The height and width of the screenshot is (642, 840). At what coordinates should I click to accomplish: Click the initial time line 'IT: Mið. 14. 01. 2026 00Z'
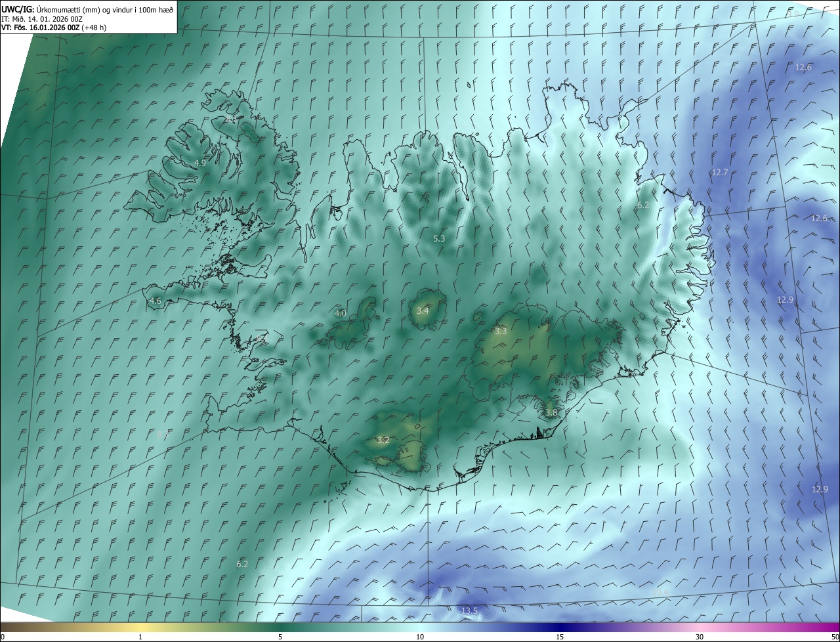point(41,18)
